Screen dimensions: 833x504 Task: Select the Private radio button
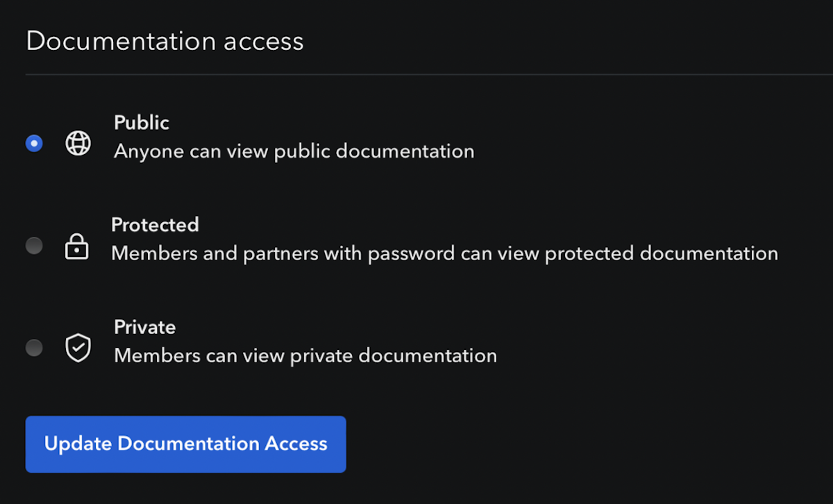(x=34, y=347)
